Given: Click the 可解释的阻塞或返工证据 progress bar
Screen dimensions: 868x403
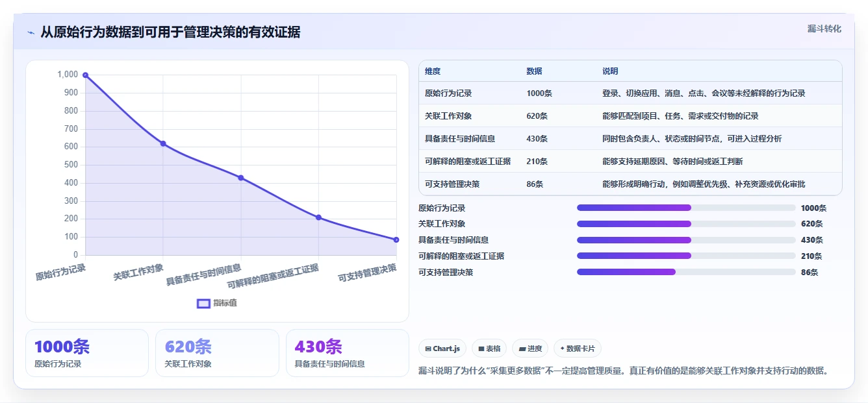Looking at the screenshot, I should 686,256.
